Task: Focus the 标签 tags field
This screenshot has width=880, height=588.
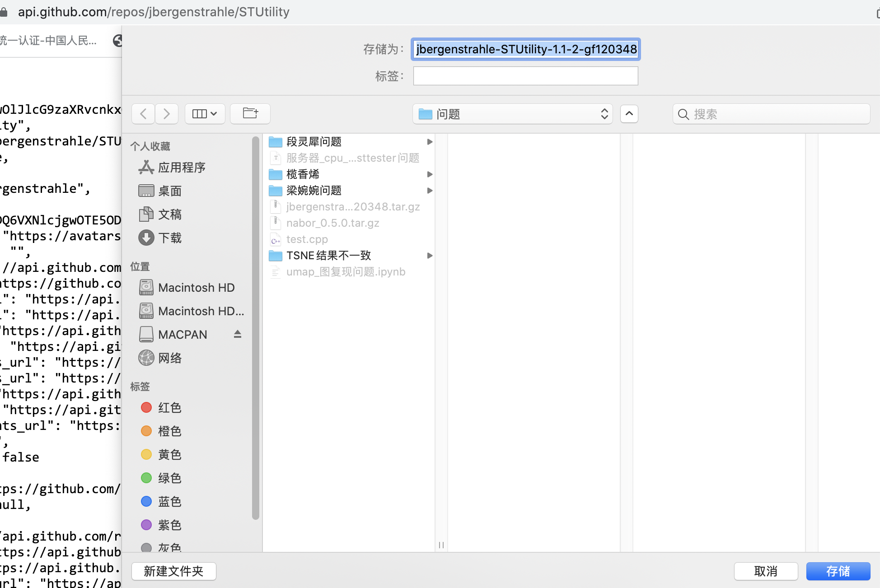Action: pos(525,76)
